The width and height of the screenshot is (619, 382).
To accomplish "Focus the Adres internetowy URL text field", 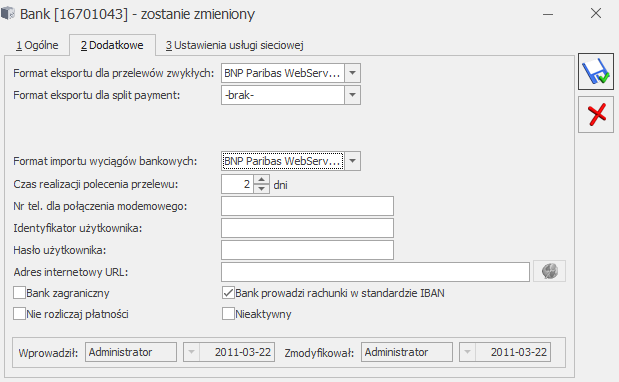I will (375, 272).
